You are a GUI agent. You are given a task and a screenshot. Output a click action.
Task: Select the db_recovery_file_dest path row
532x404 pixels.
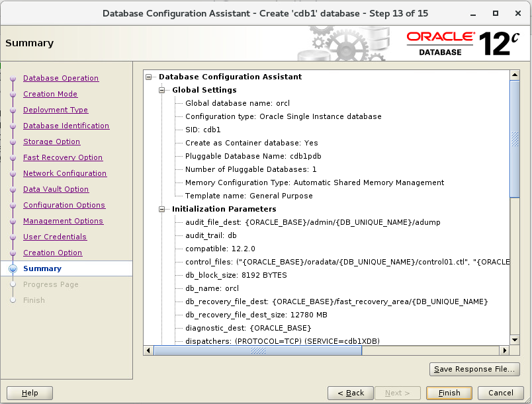point(336,302)
